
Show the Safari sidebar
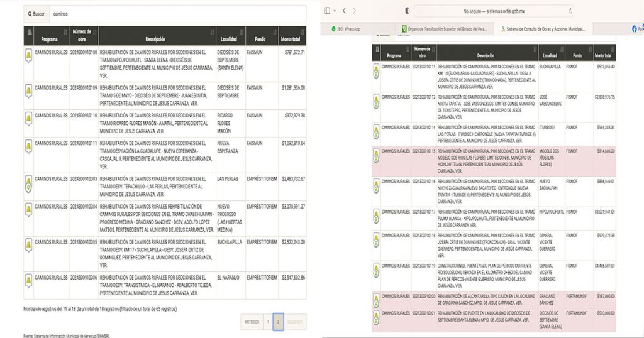coord(327,11)
